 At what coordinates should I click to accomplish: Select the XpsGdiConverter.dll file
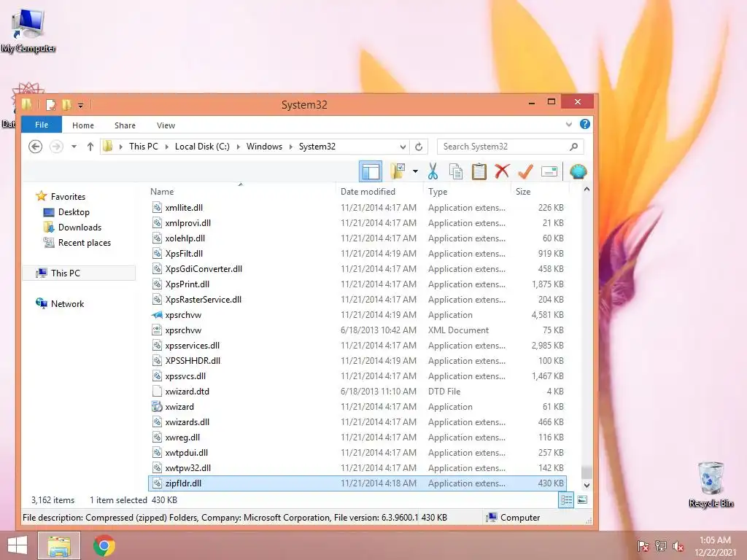tap(357, 269)
